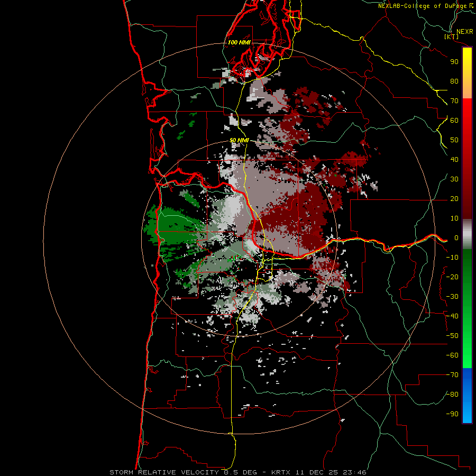Image resolution: width=476 pixels, height=476 pixels.
Task: Click the 50 NMI range ring label
Action: tap(239, 140)
